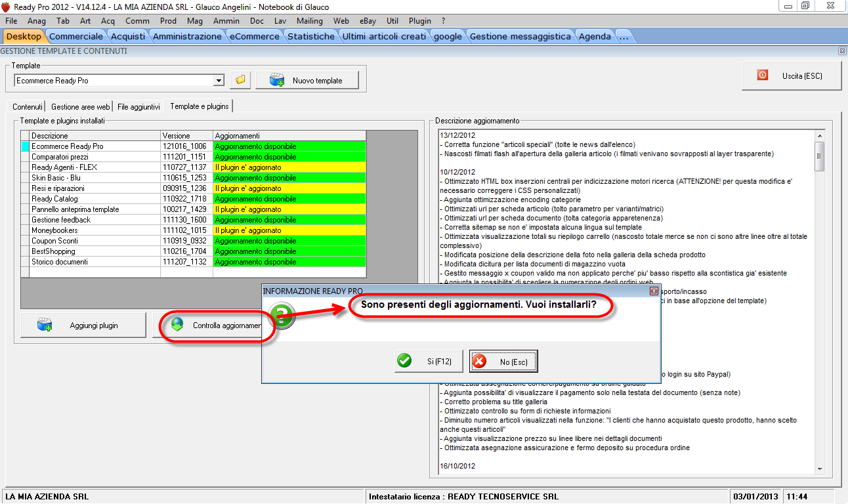Select the Ready Agenti - FLEX row
848x504 pixels.
click(194, 167)
